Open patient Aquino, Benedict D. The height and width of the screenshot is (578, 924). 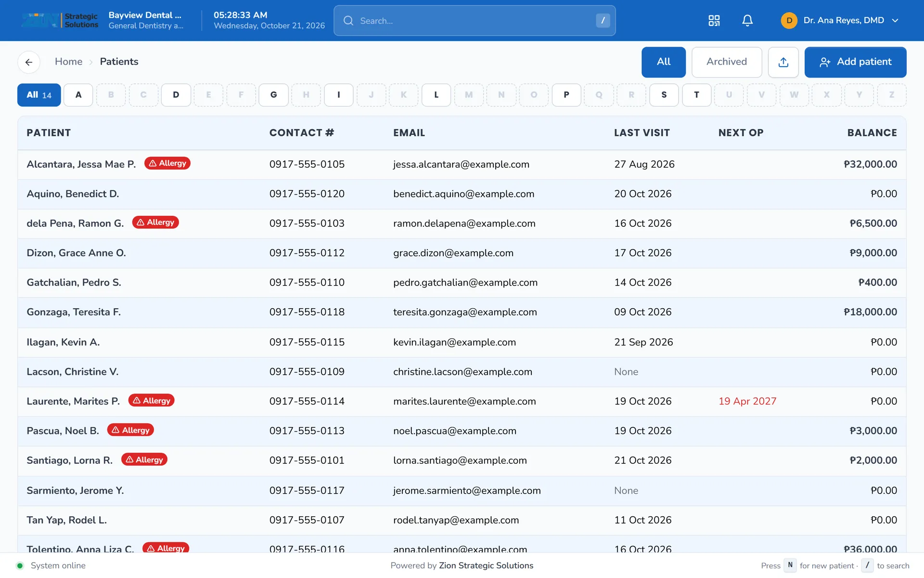click(x=73, y=194)
